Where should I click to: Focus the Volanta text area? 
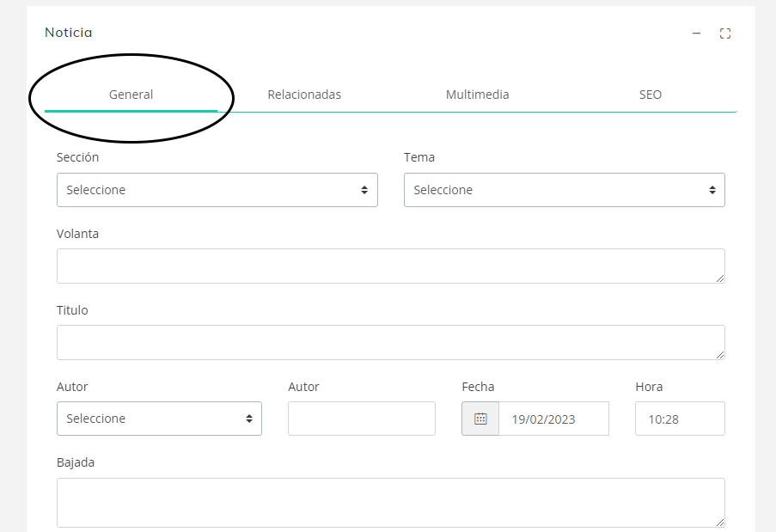[390, 266]
